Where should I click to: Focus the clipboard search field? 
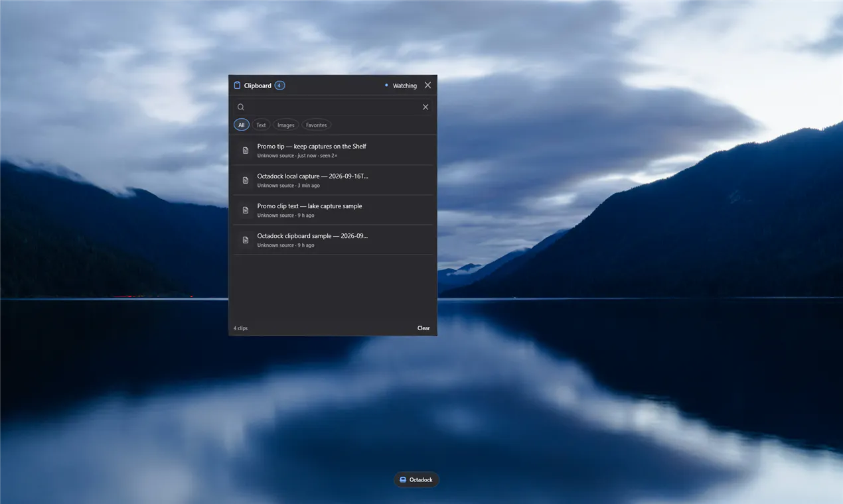[333, 107]
